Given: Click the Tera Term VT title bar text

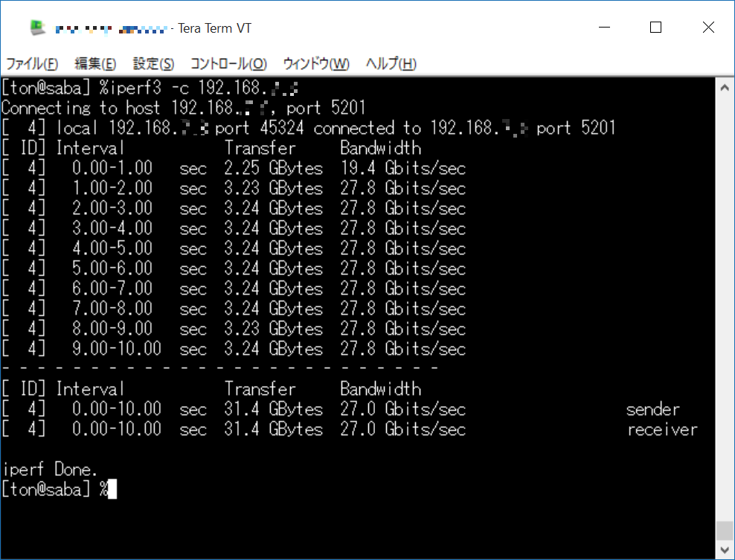Looking at the screenshot, I should click(x=214, y=28).
